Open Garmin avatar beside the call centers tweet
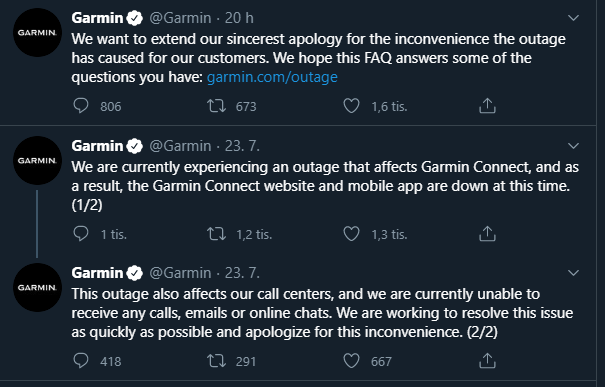The height and width of the screenshot is (387, 605). tap(37, 287)
